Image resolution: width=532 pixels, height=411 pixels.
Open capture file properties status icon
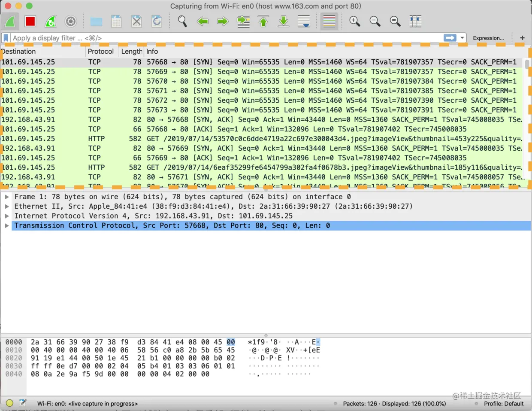click(x=23, y=403)
